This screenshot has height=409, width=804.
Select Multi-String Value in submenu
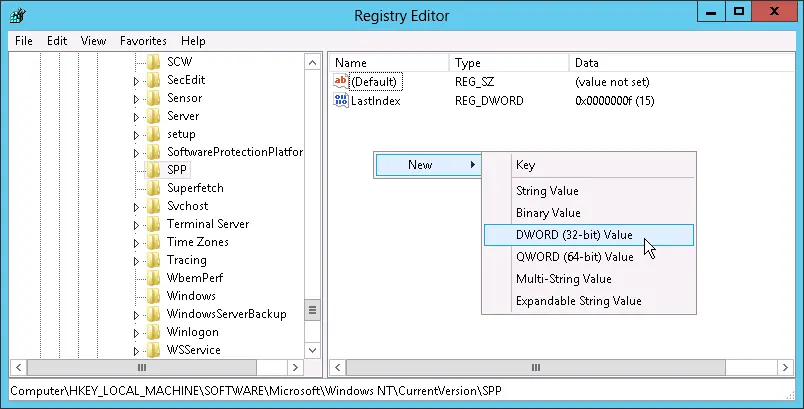pos(589,279)
